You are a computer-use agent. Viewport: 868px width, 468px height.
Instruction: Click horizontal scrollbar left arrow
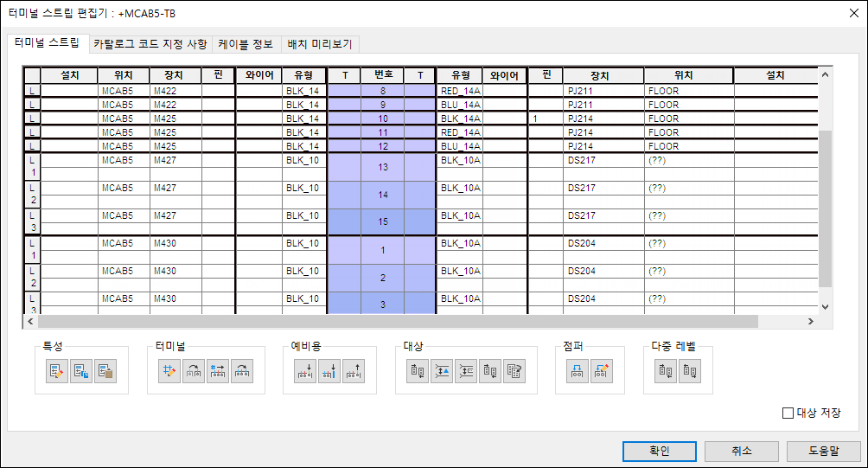click(30, 321)
